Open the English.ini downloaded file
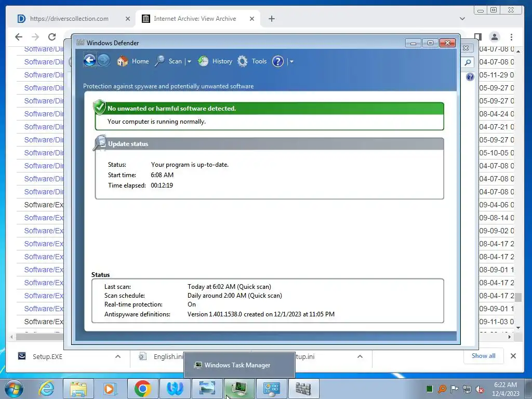532x399 pixels. coord(162,356)
